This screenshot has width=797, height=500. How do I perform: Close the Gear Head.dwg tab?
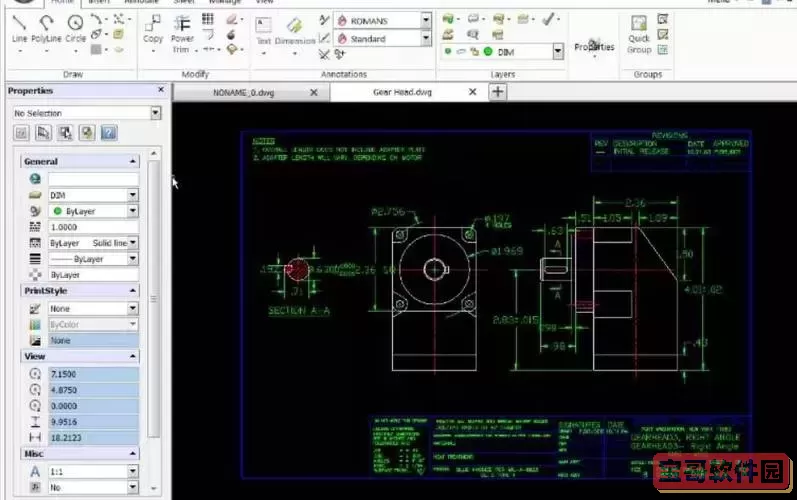(x=472, y=92)
